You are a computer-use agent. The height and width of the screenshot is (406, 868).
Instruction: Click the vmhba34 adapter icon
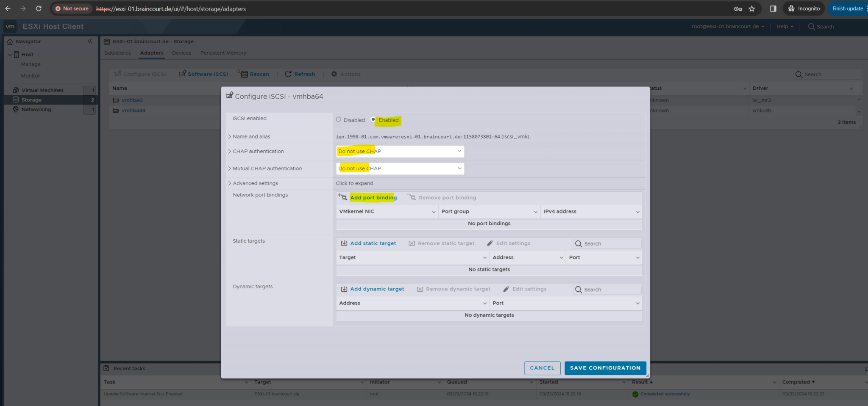coord(116,110)
